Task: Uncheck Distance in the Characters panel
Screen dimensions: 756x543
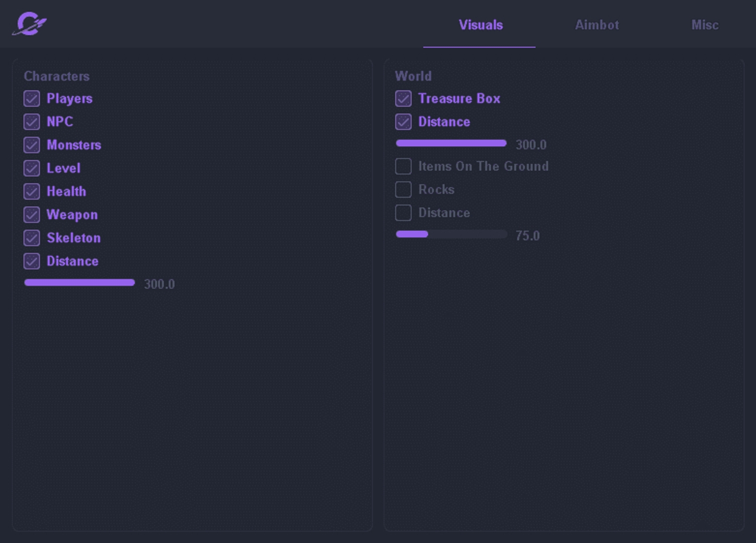Action: pyautogui.click(x=32, y=261)
